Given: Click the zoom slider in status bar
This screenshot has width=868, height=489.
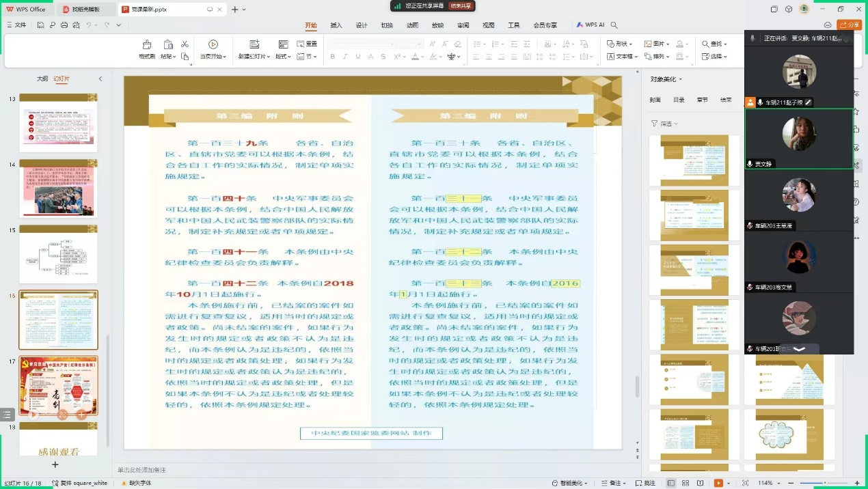Looking at the screenshot, I should click(x=825, y=483).
